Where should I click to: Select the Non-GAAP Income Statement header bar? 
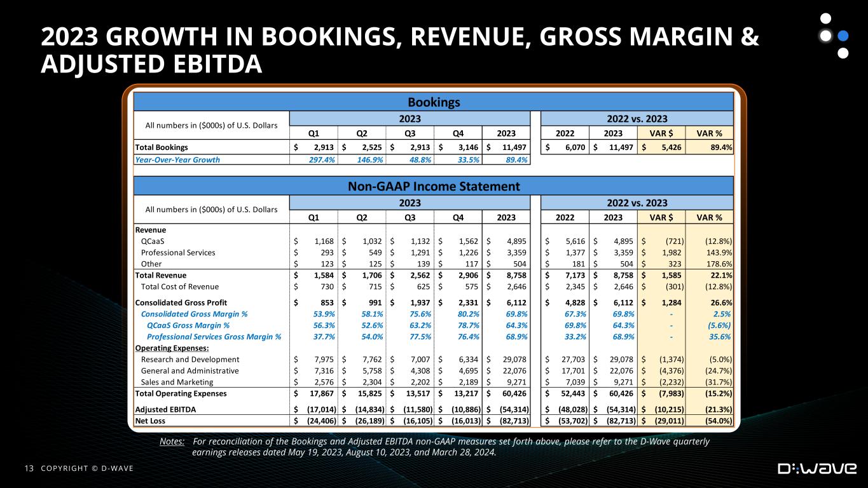point(433,186)
